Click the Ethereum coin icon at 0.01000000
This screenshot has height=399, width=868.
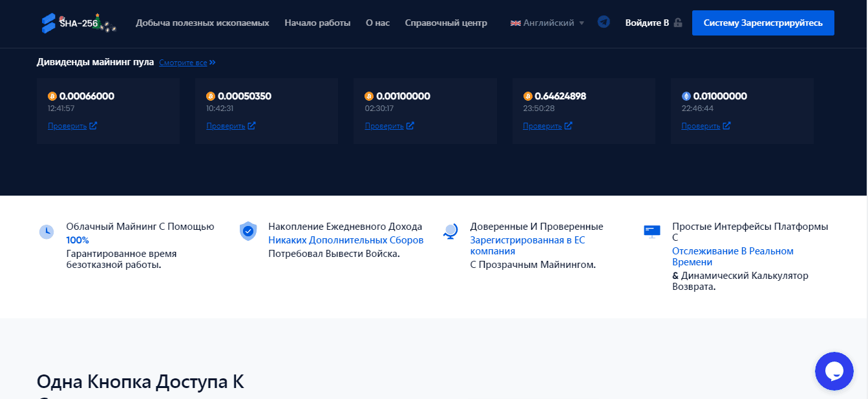click(x=686, y=96)
